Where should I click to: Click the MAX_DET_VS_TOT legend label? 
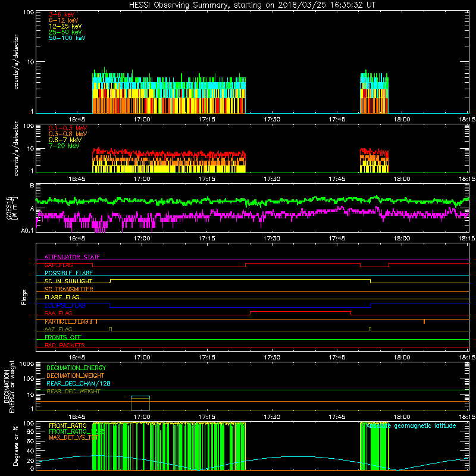[73, 437]
